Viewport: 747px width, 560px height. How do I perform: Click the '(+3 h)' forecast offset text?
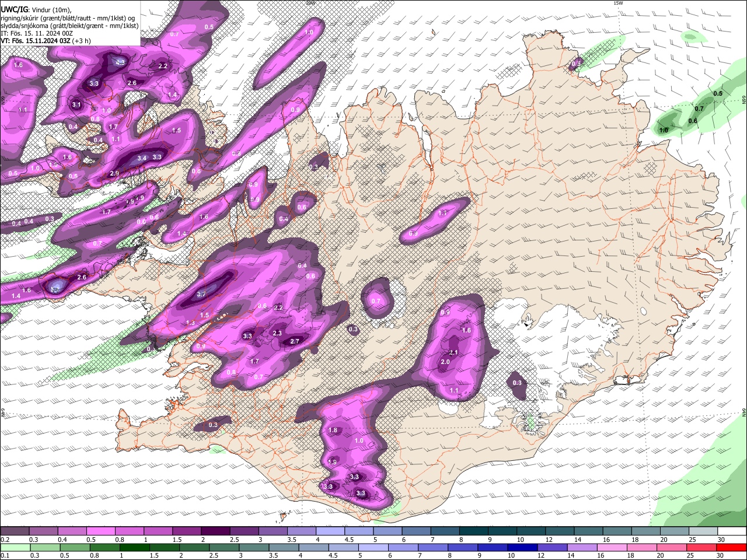pyautogui.click(x=82, y=41)
